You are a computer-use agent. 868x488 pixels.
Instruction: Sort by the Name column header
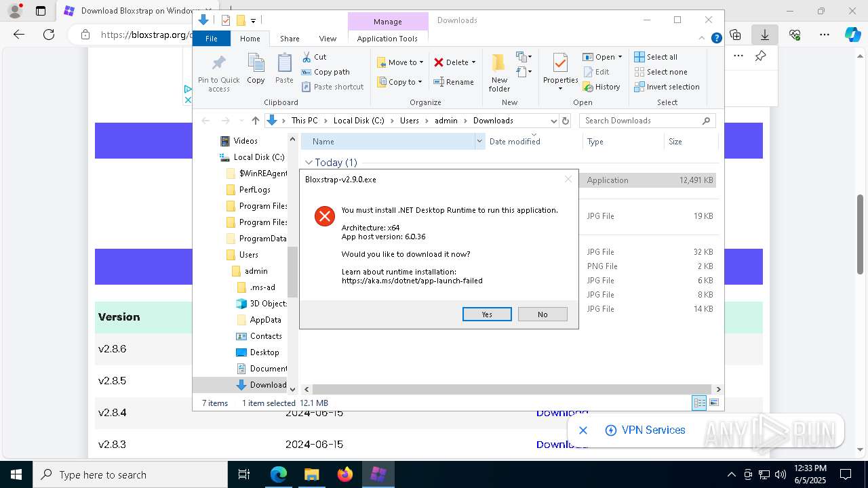(389, 142)
